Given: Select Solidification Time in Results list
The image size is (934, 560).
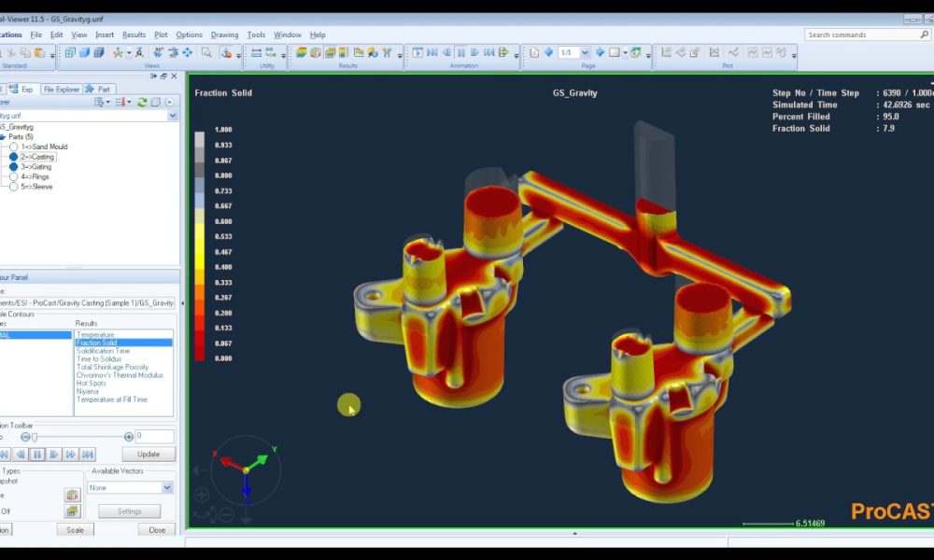Looking at the screenshot, I should [x=103, y=351].
